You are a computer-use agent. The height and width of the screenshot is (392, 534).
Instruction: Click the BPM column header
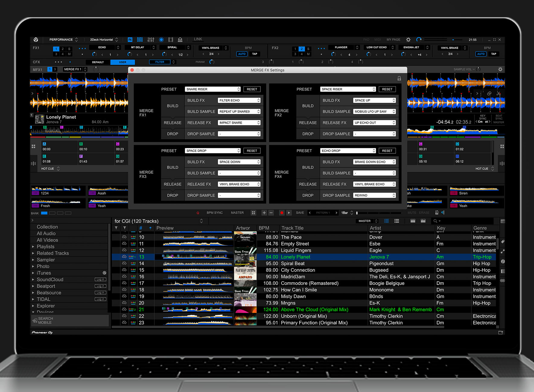[264, 228]
